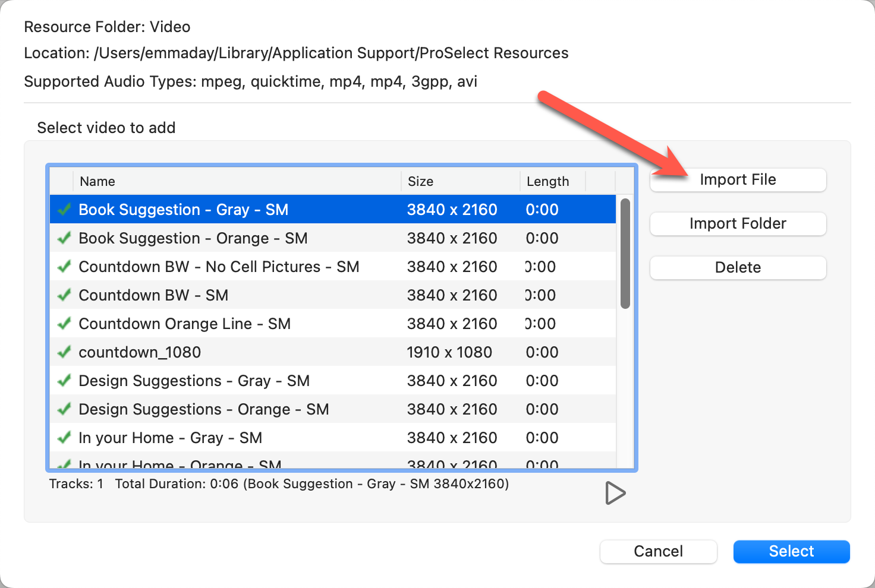Sort videos by Size column header
The height and width of the screenshot is (588, 875).
pyautogui.click(x=460, y=181)
